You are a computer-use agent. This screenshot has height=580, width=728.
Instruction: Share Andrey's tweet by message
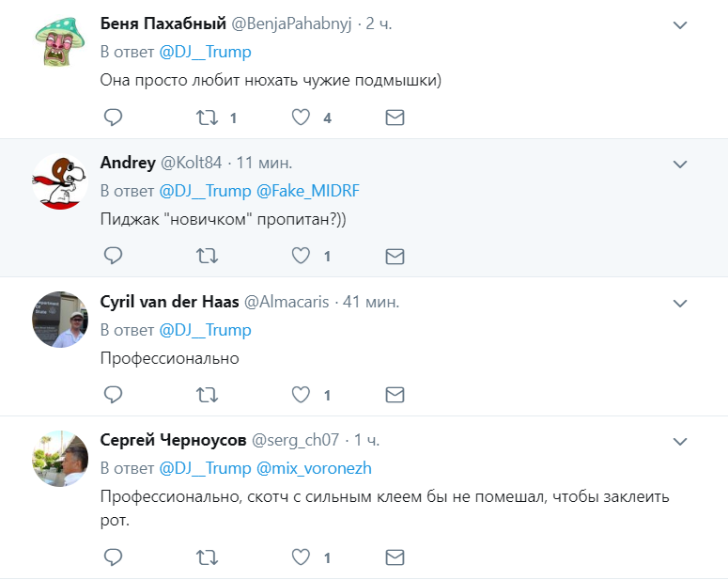395,256
